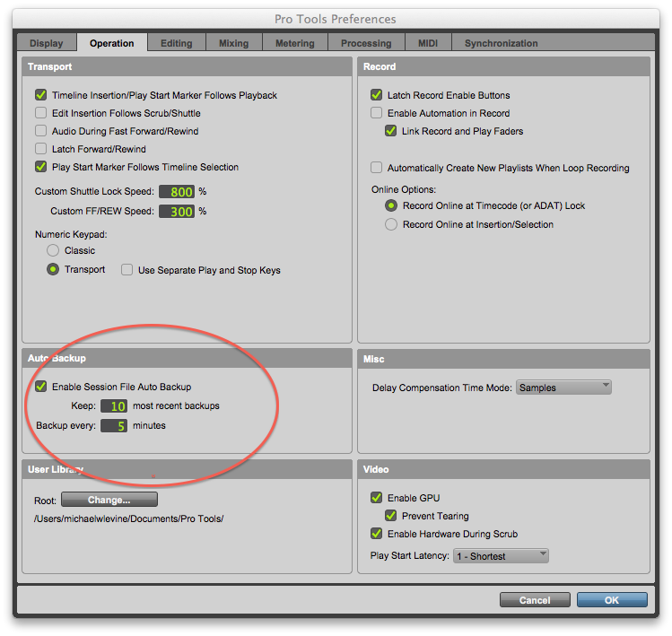Uncheck Prevent Tearing option
The image size is (672, 636).
click(390, 516)
